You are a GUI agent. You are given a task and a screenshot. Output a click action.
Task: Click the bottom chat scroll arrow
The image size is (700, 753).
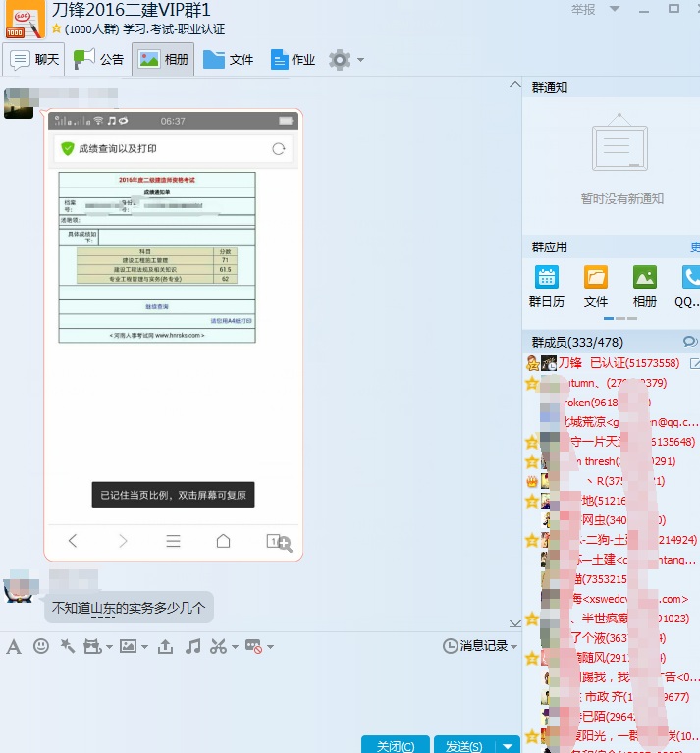[515, 623]
